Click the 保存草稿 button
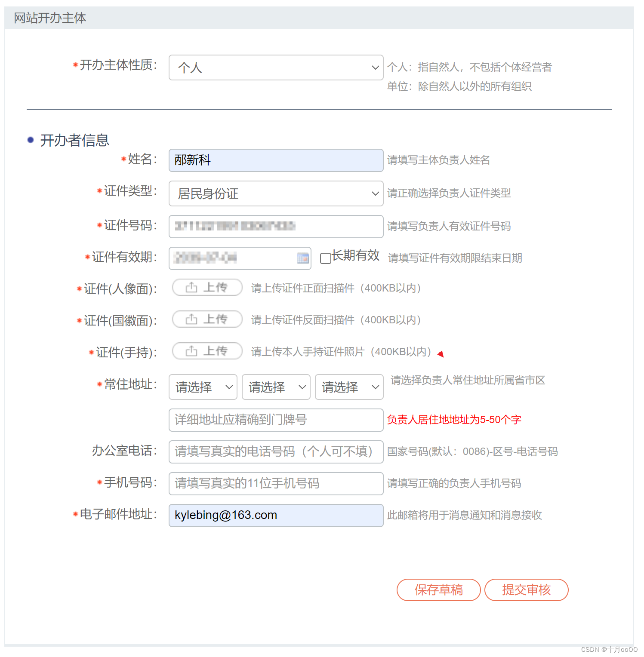 [x=439, y=590]
